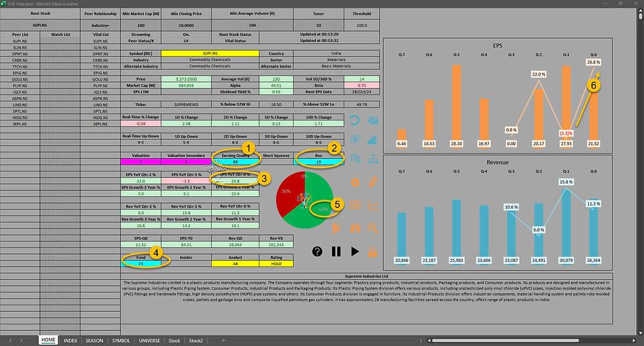Click the Next EPS Date 28/Oct/24
Image resolution: width=644 pixels, height=346 pixels.
(x=362, y=91)
